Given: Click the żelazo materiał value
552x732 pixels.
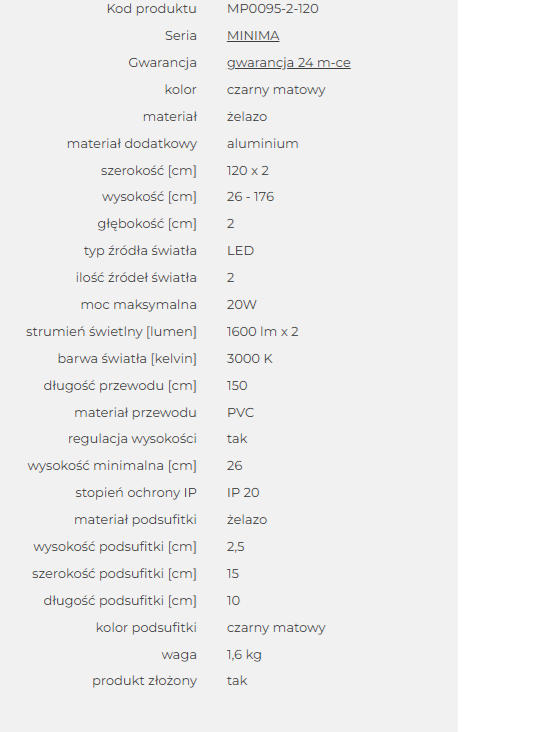Looking at the screenshot, I should tap(247, 117).
